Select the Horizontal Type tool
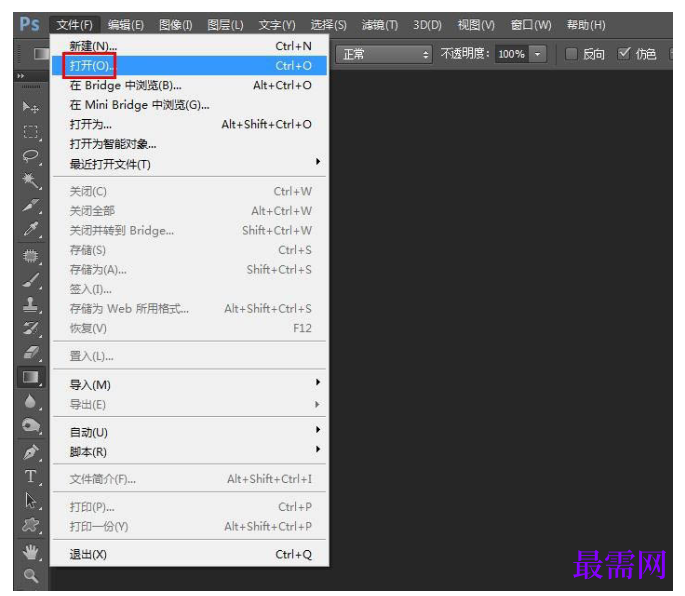This screenshot has height=596, width=685. (31, 476)
